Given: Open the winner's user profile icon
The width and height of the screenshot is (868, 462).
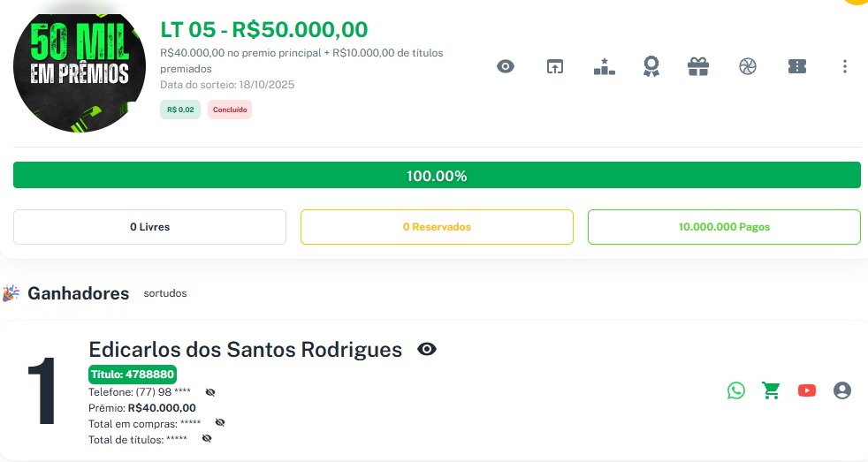Looking at the screenshot, I should (842, 390).
